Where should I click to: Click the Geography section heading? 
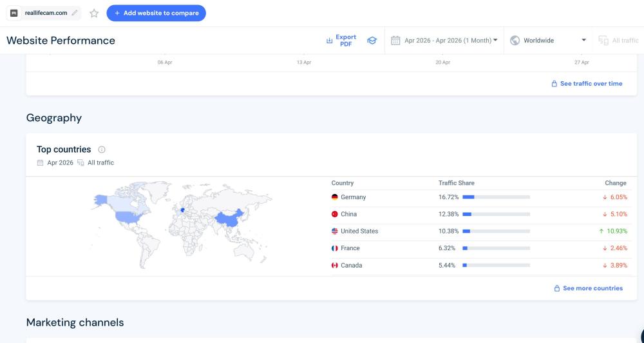(x=54, y=118)
